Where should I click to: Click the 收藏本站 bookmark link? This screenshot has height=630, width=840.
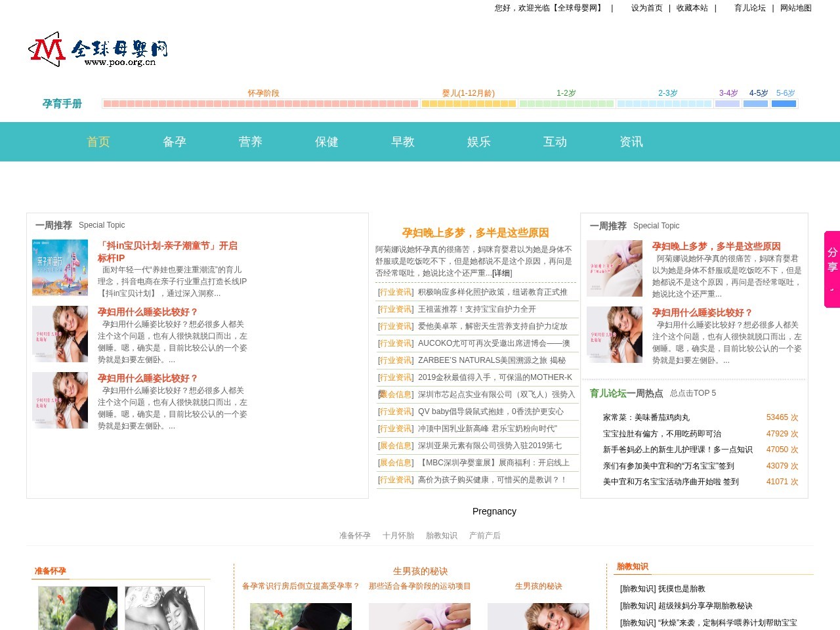692,9
